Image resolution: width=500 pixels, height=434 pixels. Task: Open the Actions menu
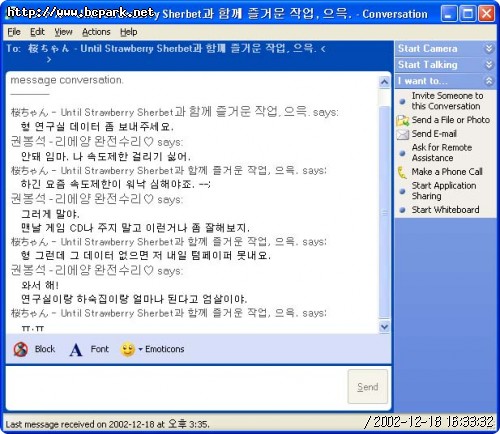pos(96,32)
